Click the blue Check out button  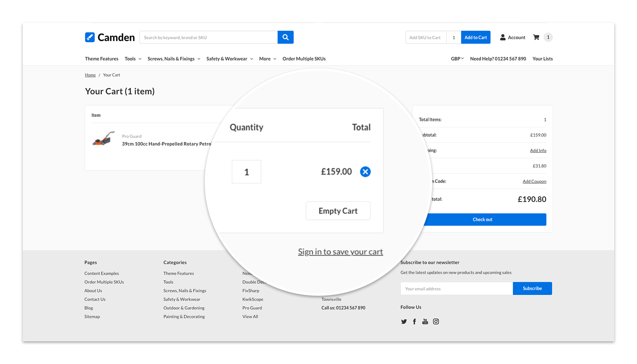pyautogui.click(x=482, y=219)
